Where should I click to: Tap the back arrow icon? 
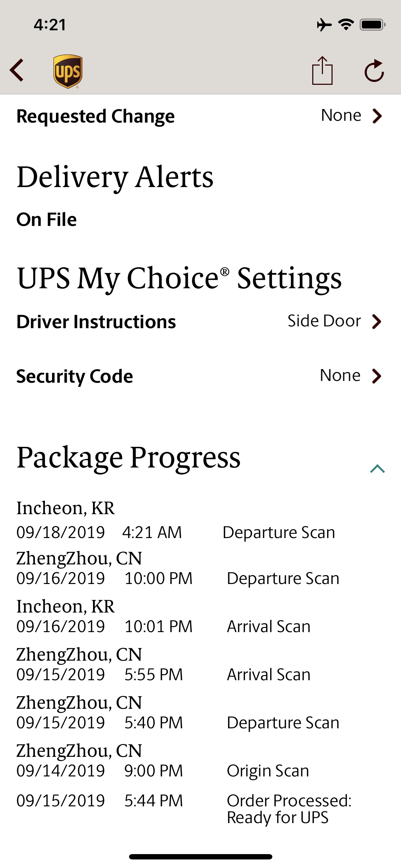point(17,70)
